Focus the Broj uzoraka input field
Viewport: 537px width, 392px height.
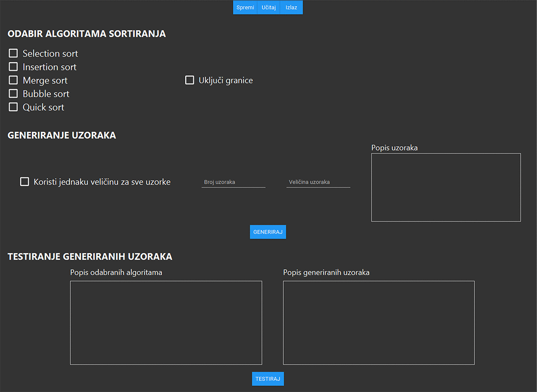(233, 182)
